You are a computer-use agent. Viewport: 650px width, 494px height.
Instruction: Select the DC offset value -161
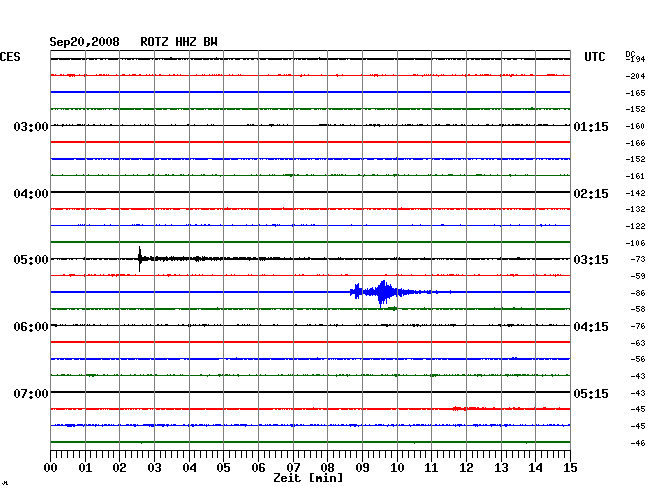tap(635, 176)
